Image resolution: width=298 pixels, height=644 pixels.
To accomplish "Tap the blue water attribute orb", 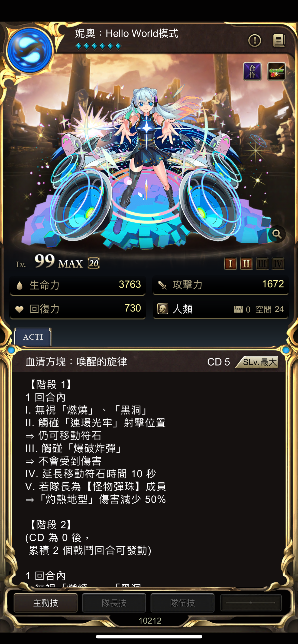I will pos(29,50).
